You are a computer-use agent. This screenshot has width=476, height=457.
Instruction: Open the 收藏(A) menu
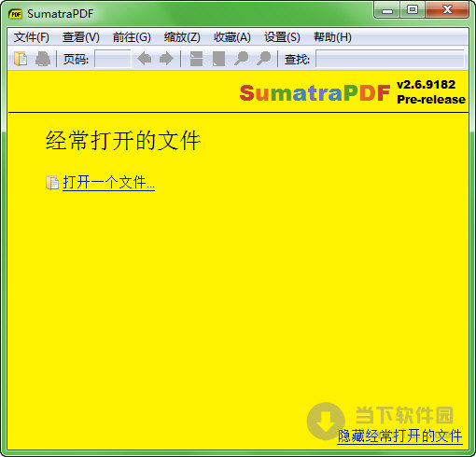232,37
